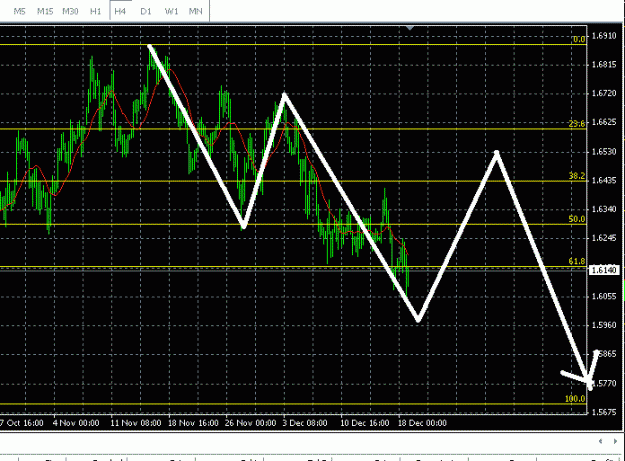Click the 4 Nov 00:00 date label
Image resolution: width=625 pixels, height=461 pixels.
76,423
